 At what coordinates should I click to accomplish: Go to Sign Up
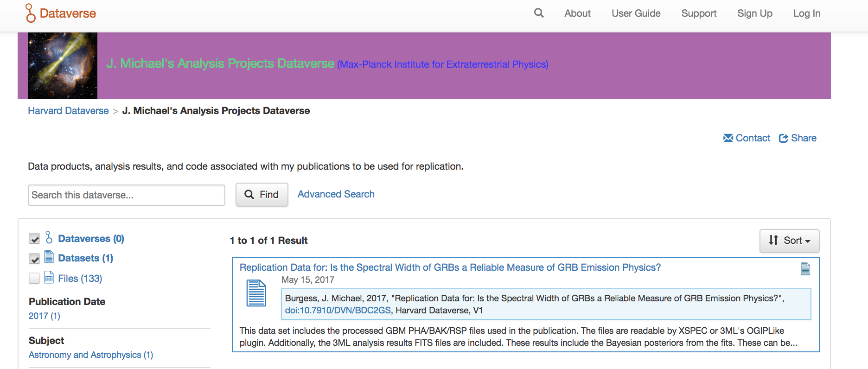coord(755,13)
